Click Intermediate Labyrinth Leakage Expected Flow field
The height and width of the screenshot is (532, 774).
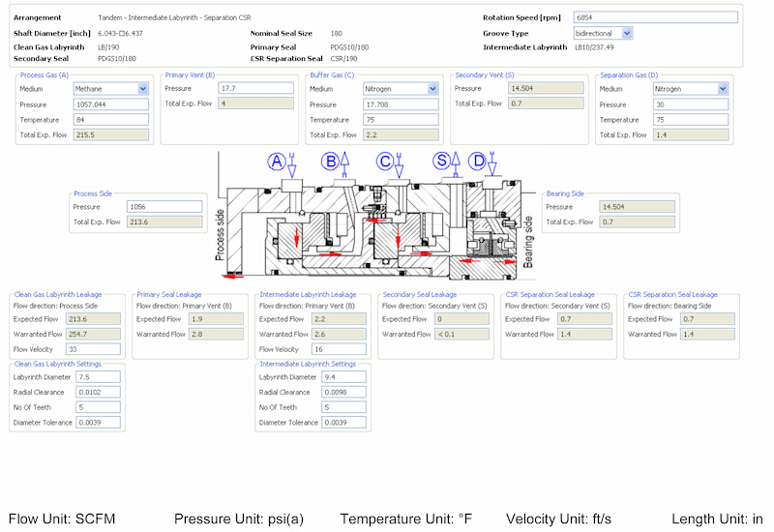[x=340, y=319]
